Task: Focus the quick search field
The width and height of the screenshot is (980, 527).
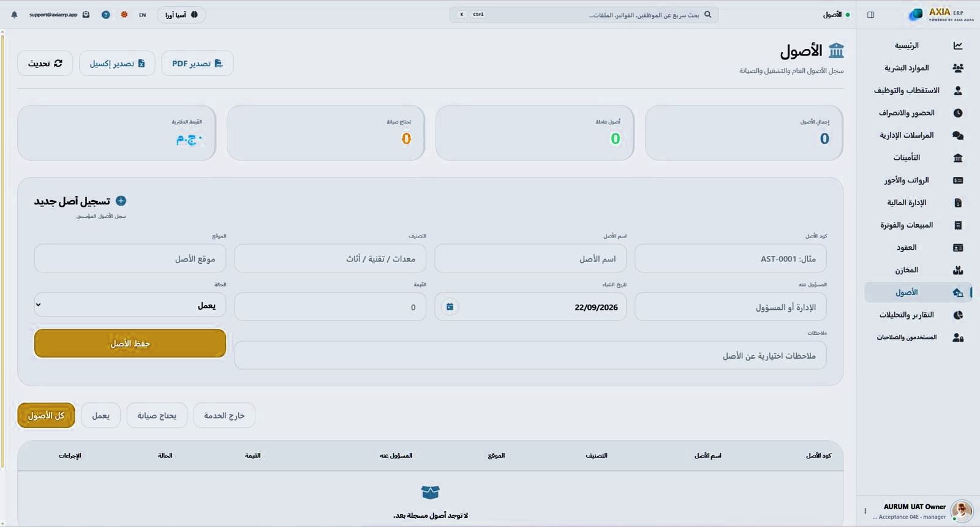Action: click(584, 15)
